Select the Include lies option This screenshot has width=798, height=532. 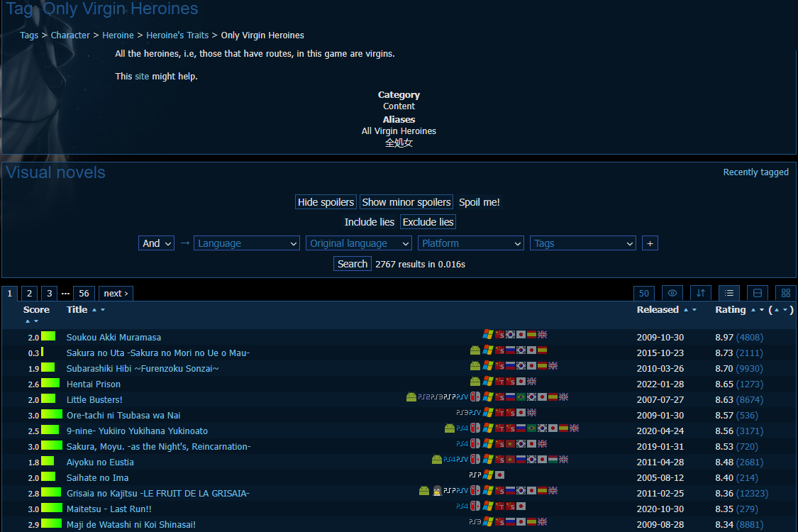pos(369,222)
